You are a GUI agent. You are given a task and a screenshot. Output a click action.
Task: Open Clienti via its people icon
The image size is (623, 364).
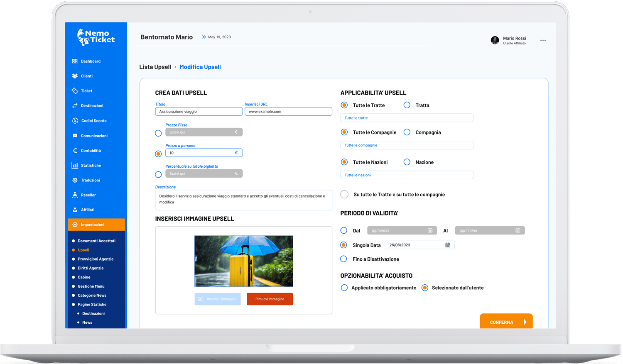pos(75,76)
